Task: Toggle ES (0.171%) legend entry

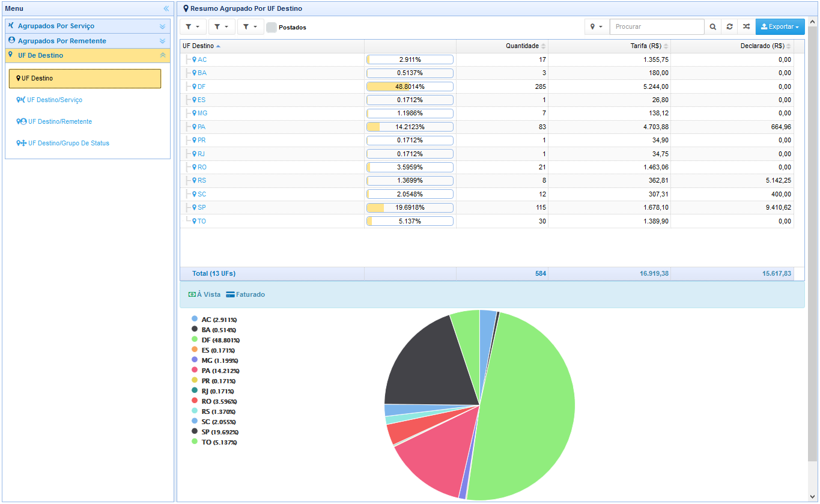Action: [213, 350]
